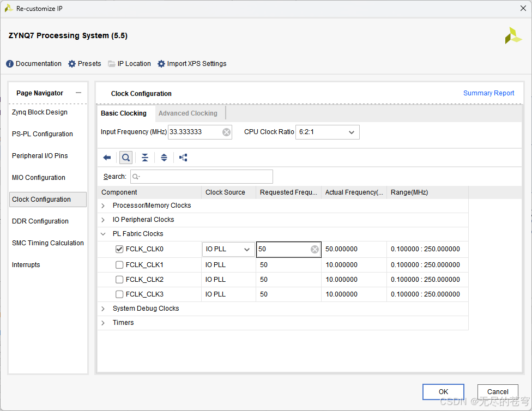
Task: Click the IP Location folder icon
Action: (111, 64)
